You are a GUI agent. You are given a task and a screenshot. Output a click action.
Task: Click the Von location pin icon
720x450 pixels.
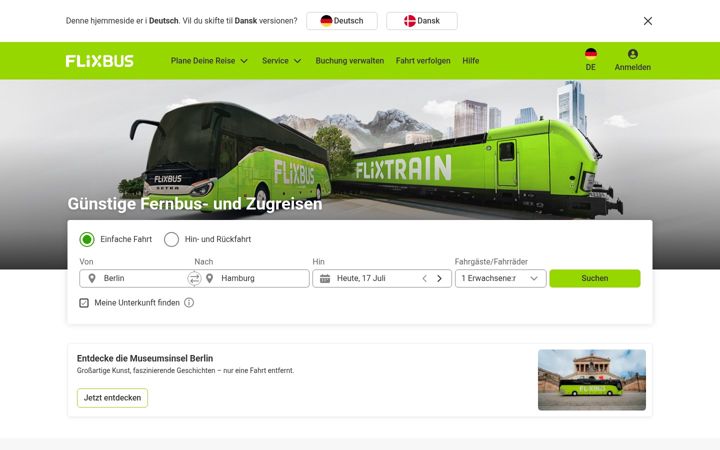(92, 278)
